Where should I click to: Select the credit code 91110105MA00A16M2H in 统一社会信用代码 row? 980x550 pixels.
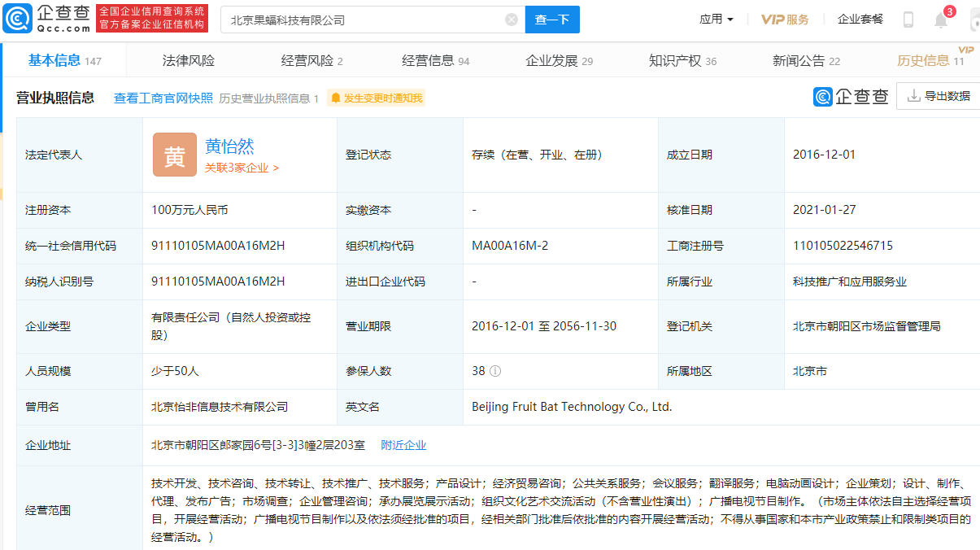point(218,246)
